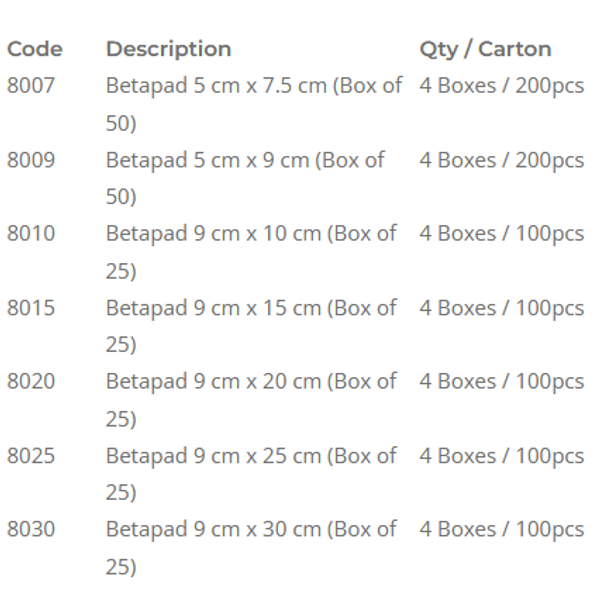This screenshot has height=600, width=600.
Task: Select product code 8009
Action: (x=31, y=160)
